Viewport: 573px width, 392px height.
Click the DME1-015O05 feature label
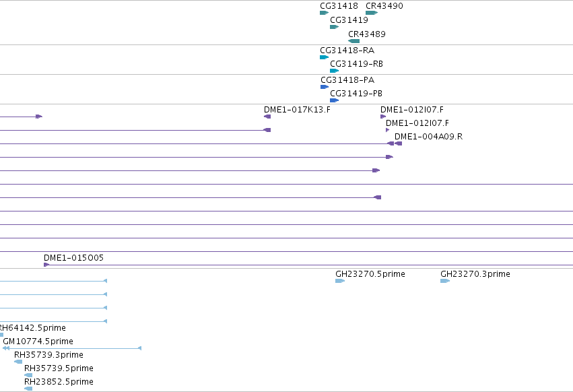click(x=73, y=258)
